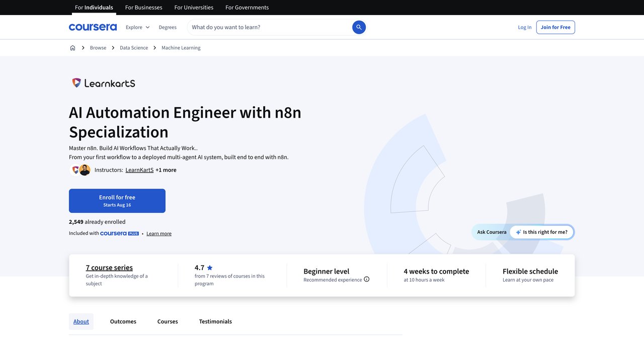Open Browse breadcrumb
Viewport: 644px width, 337px height.
98,48
